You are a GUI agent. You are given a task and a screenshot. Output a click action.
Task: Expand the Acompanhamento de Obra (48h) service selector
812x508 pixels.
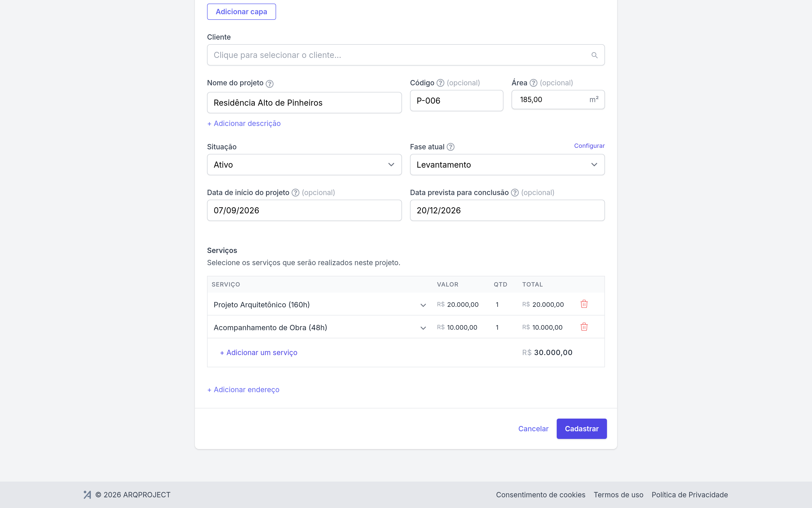320,327
